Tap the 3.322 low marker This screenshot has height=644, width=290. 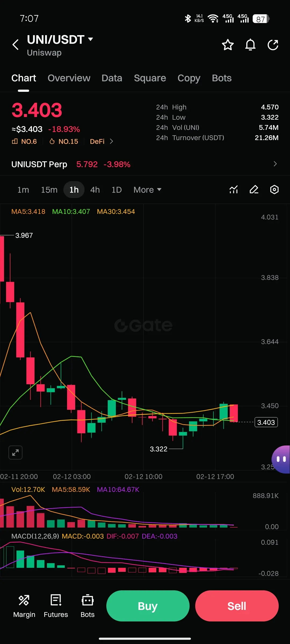click(158, 449)
